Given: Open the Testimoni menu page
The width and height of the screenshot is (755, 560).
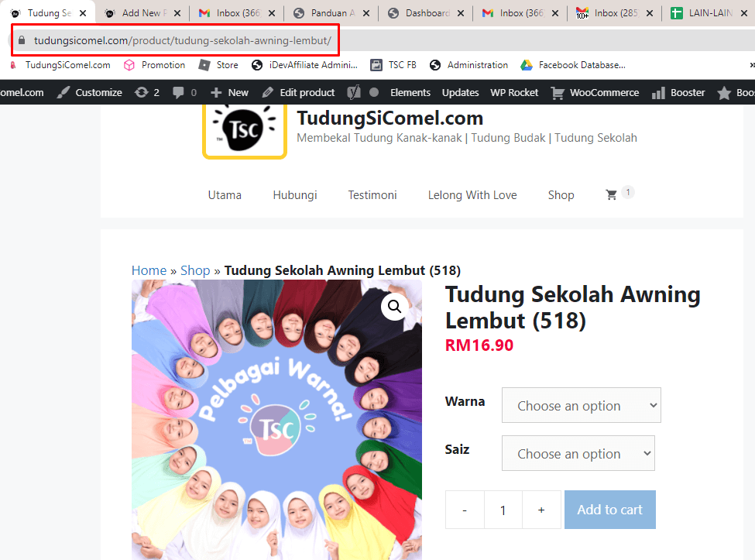Looking at the screenshot, I should coord(372,195).
